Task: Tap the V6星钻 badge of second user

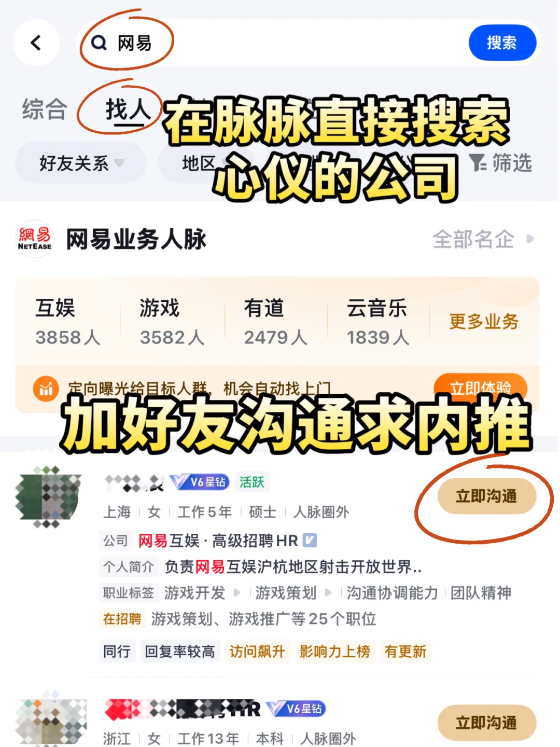Action: tap(296, 709)
